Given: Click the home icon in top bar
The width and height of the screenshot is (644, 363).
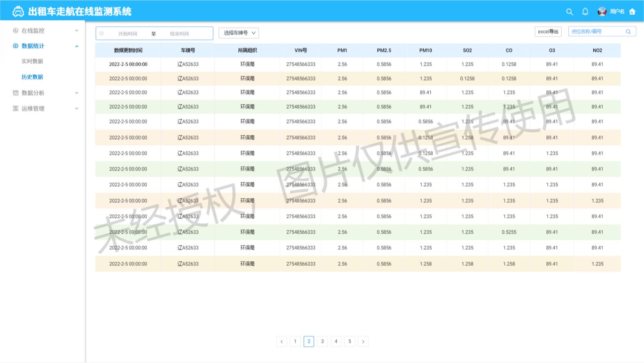Looking at the screenshot, I should point(632,12).
